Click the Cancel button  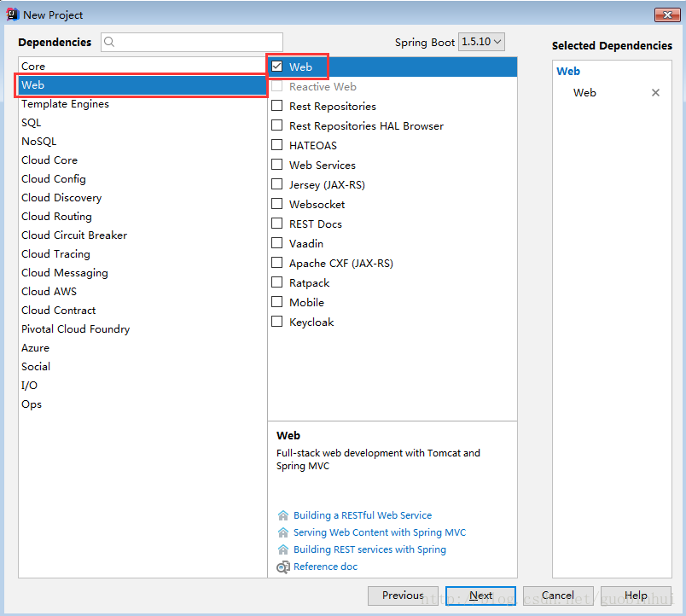click(x=558, y=596)
